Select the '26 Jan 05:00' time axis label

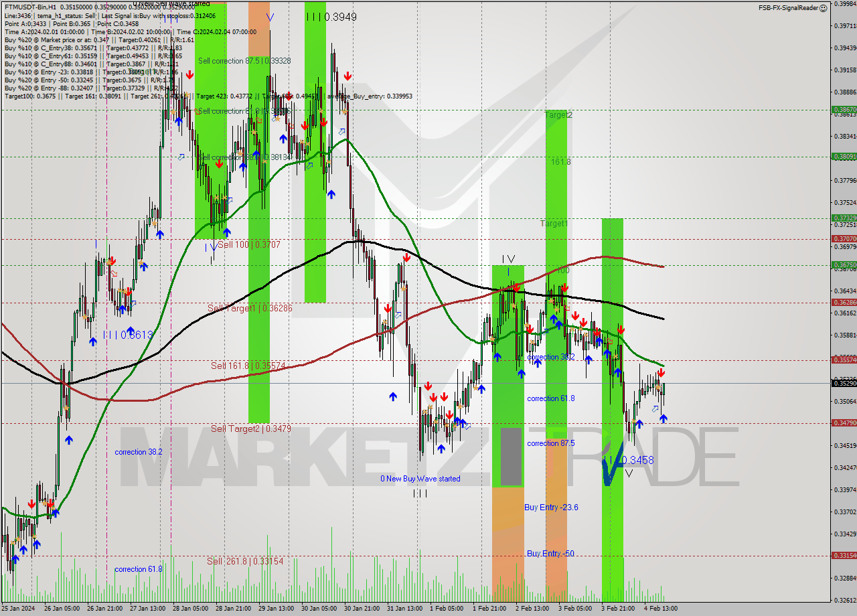pos(61,609)
